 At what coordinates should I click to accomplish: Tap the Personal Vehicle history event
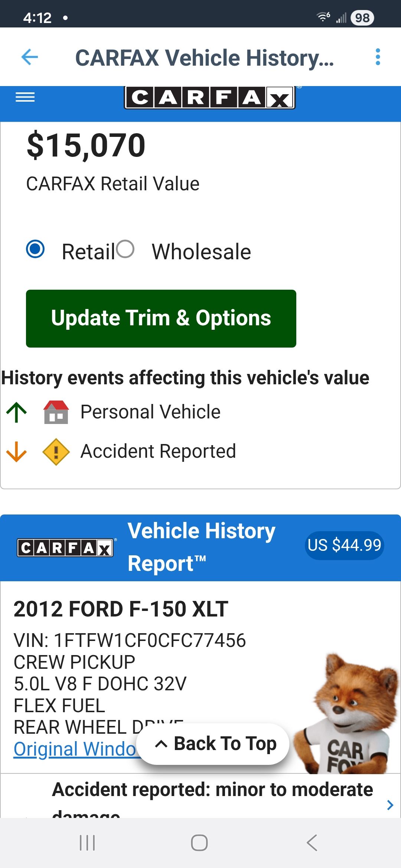click(x=150, y=412)
